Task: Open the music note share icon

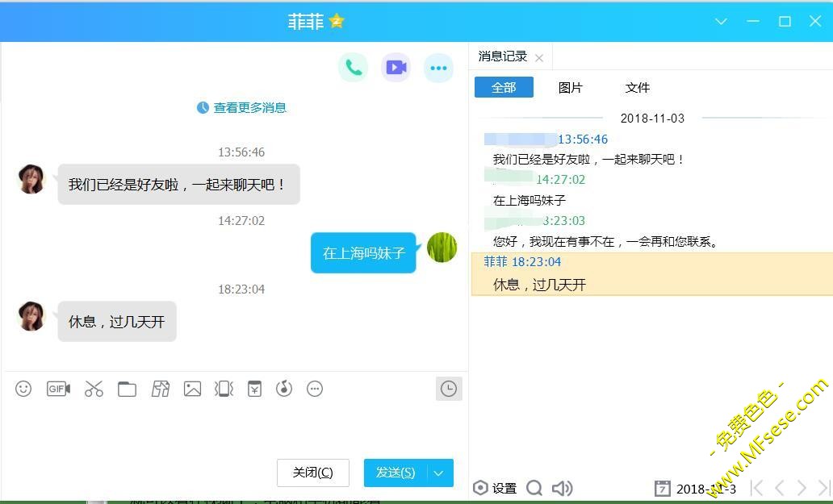Action: [x=284, y=389]
